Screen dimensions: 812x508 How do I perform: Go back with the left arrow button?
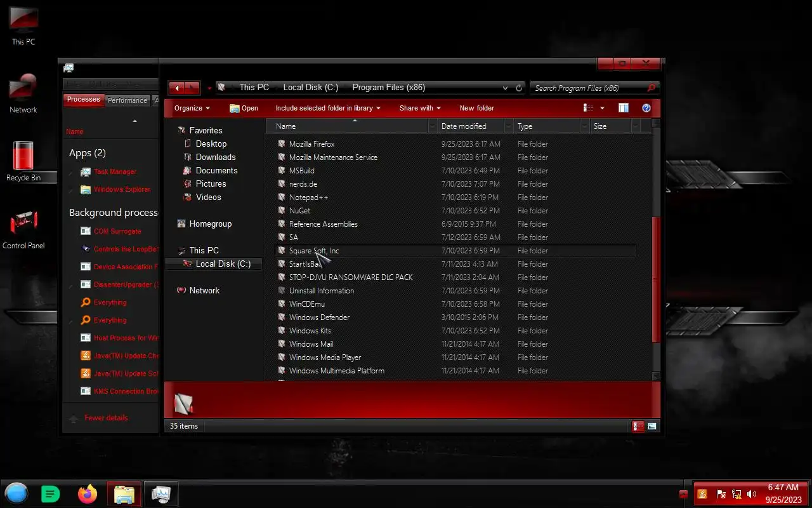(177, 88)
